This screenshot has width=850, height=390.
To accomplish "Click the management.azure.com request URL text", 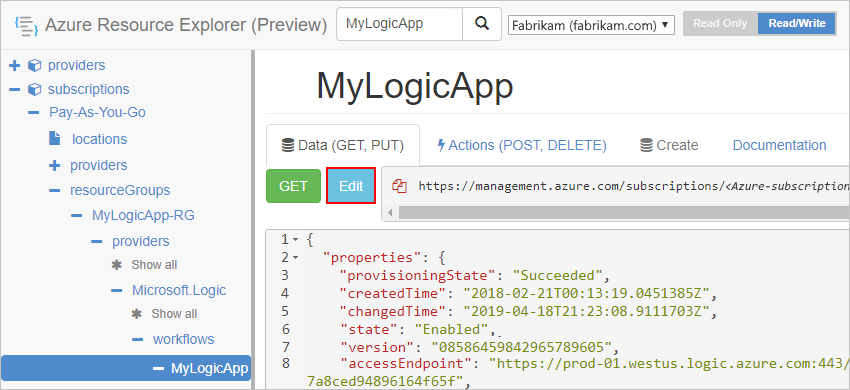I will pyautogui.click(x=633, y=187).
